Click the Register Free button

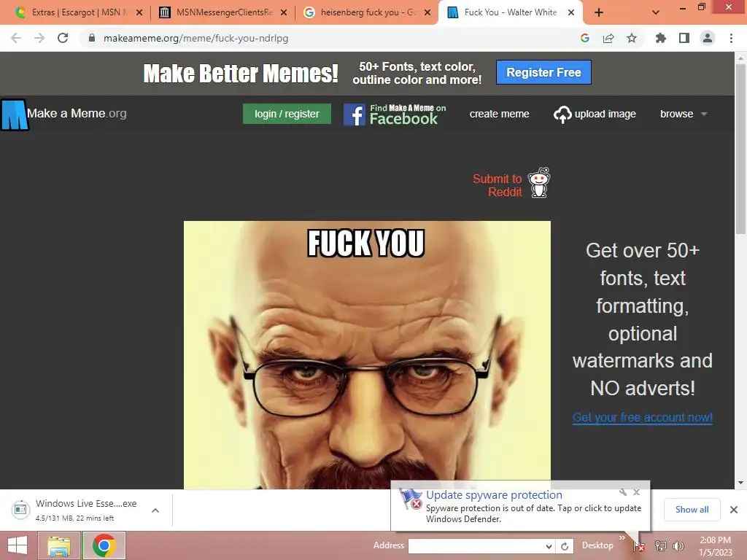543,72
